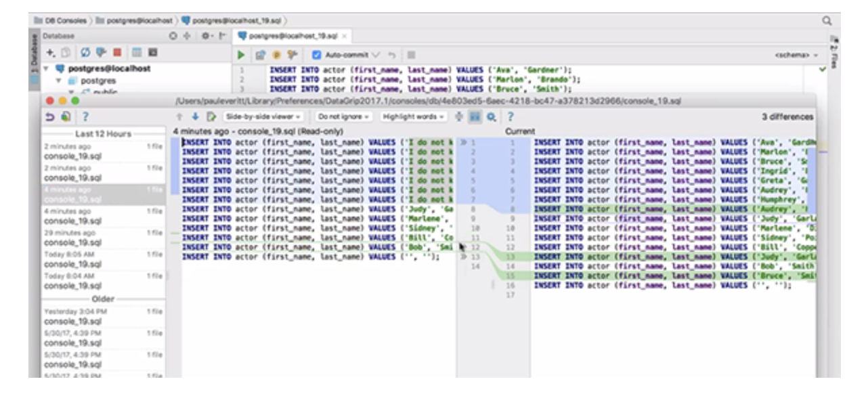Click the 3 differences label
The image size is (868, 394).
tap(787, 117)
